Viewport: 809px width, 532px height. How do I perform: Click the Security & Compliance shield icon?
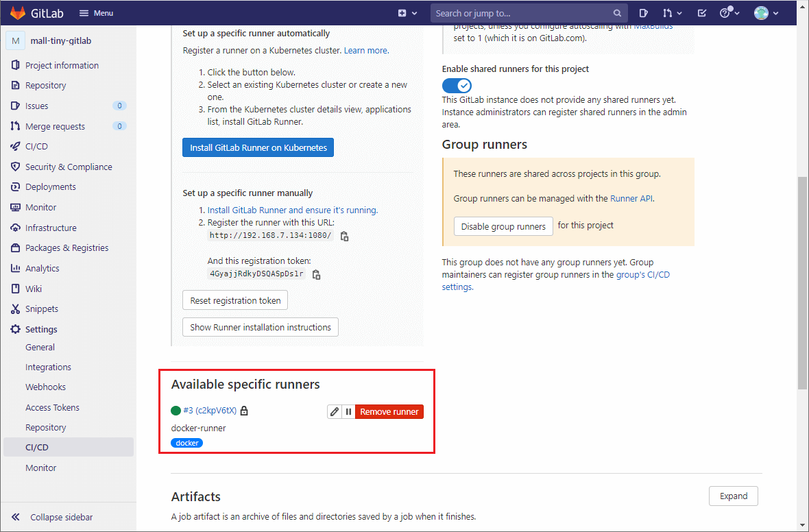click(16, 167)
